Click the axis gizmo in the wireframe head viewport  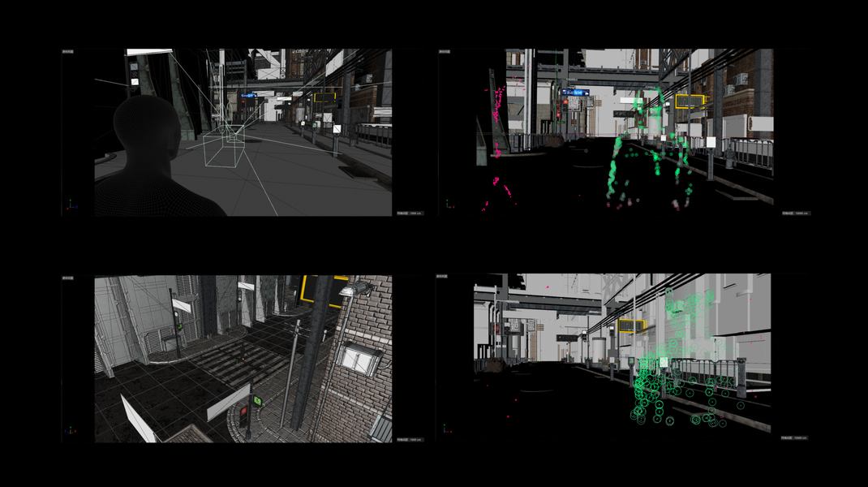pos(71,205)
